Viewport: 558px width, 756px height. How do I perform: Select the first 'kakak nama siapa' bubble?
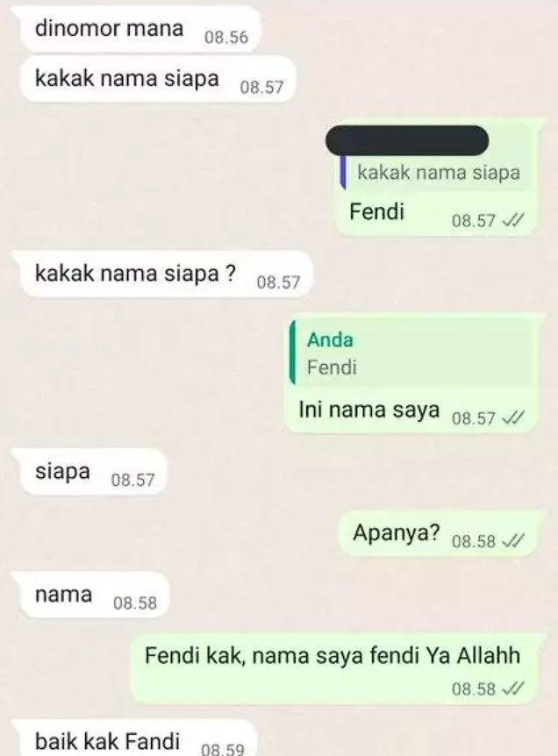158,80
